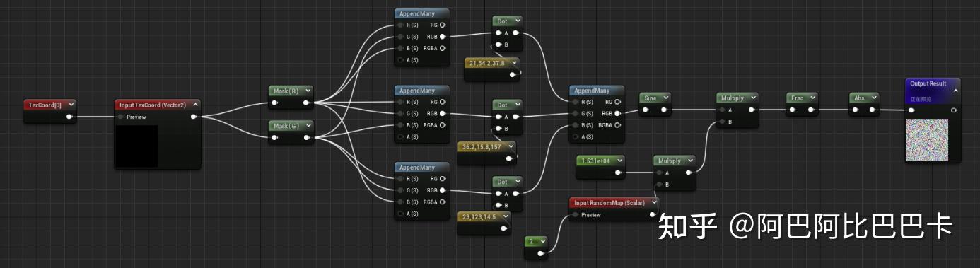The image size is (980, 268).
Task: Click the noise preview thumbnail in Output Result
Action: click(x=927, y=139)
